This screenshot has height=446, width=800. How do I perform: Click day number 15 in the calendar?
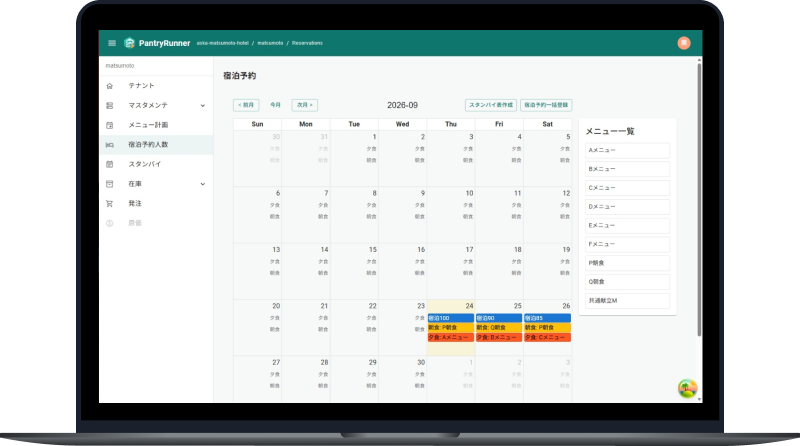(372, 250)
